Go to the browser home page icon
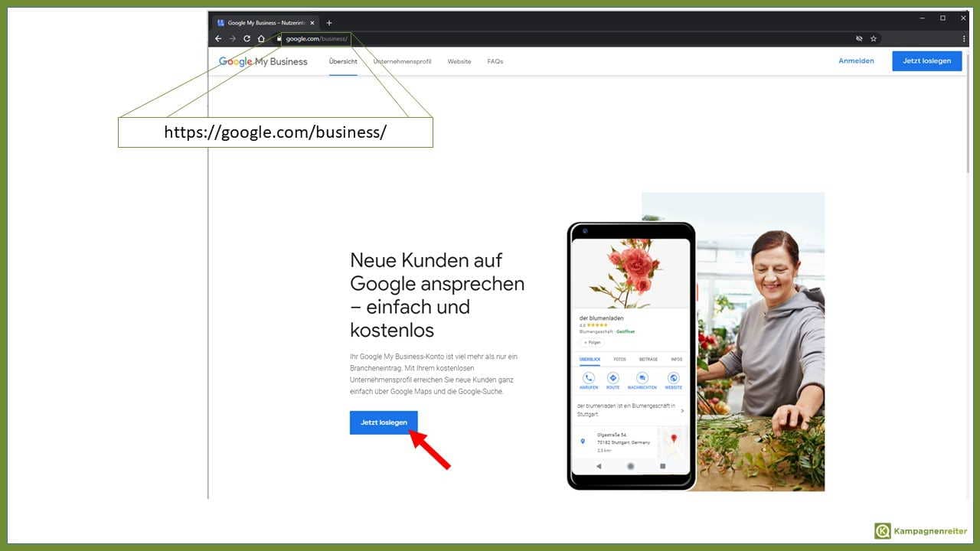Screen dimensions: 980x551 pyautogui.click(x=261, y=38)
